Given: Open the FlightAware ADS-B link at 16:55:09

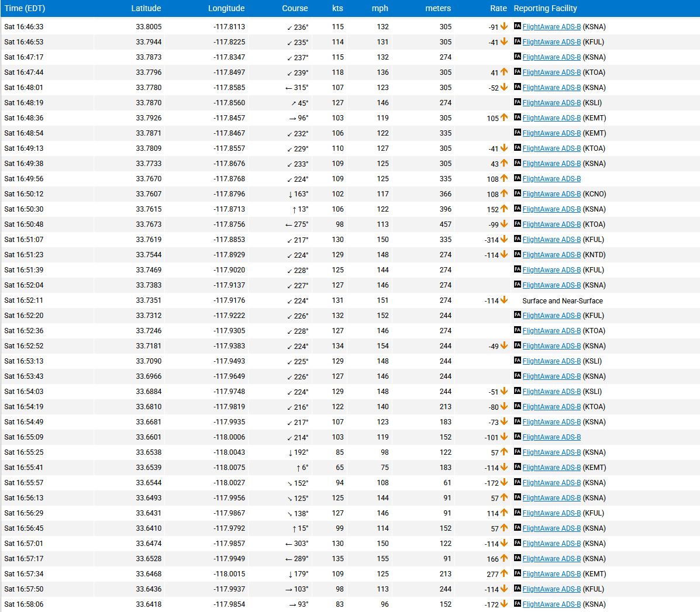Looking at the screenshot, I should (551, 437).
